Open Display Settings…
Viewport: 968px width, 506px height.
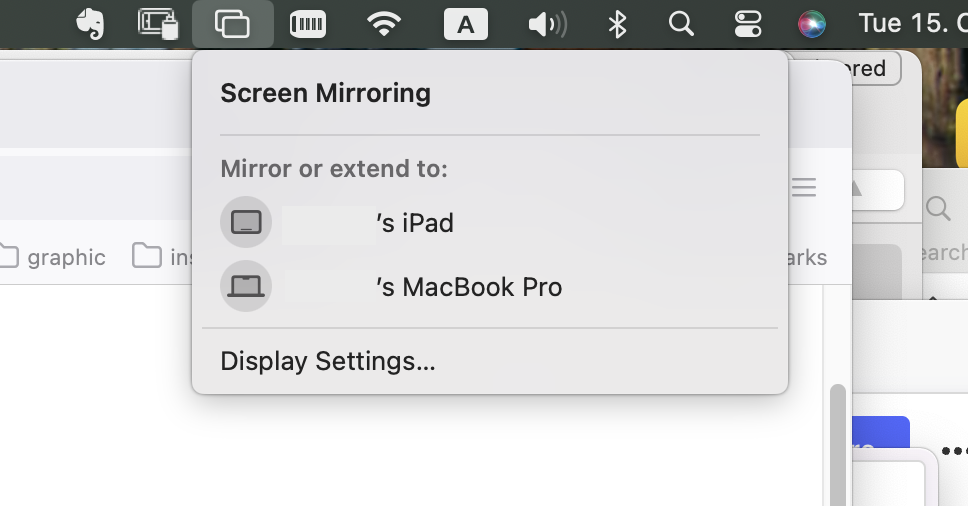coord(328,361)
